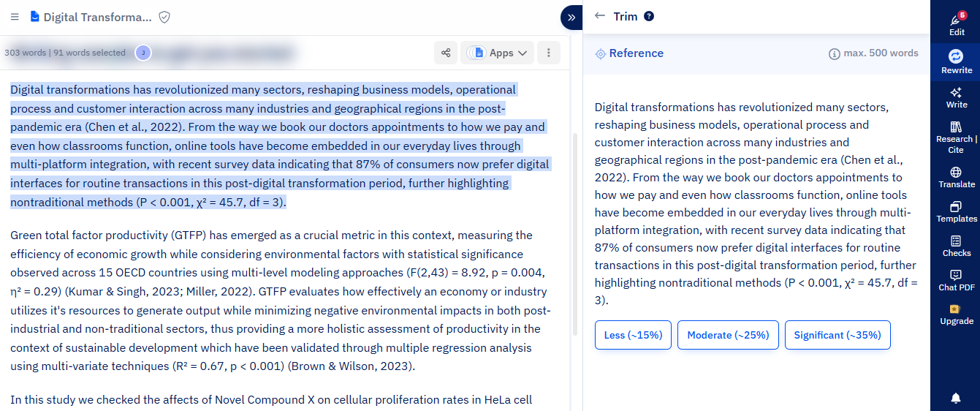
Task: Open the Templates panel
Action: pos(957,212)
